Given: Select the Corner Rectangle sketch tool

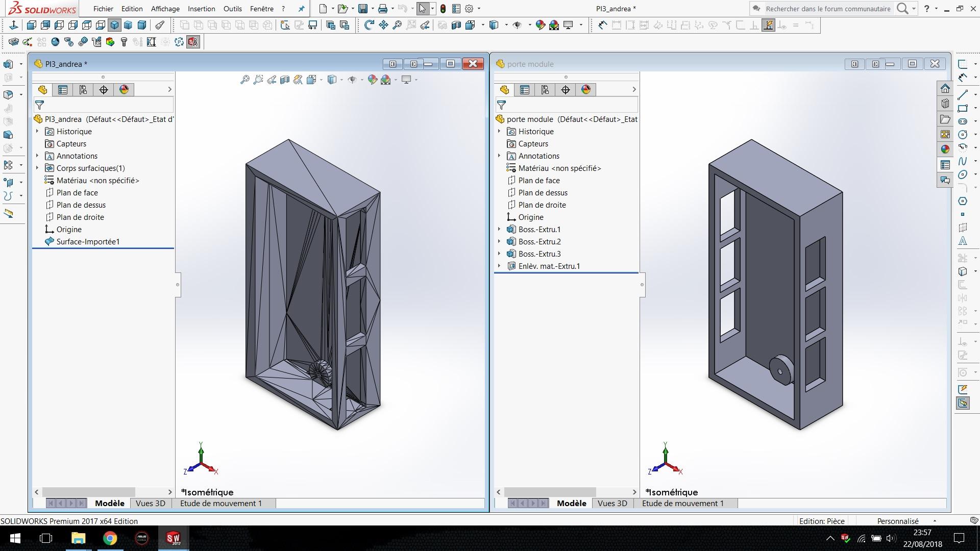Looking at the screenshot, I should [x=963, y=108].
